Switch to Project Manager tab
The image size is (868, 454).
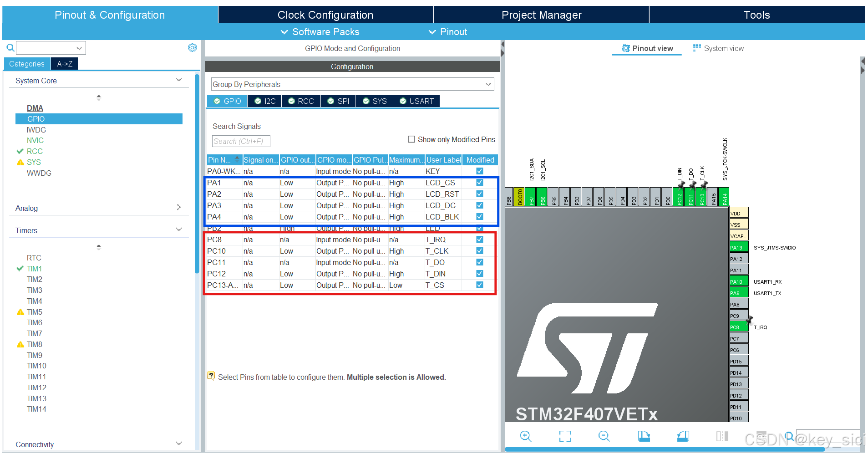point(541,15)
